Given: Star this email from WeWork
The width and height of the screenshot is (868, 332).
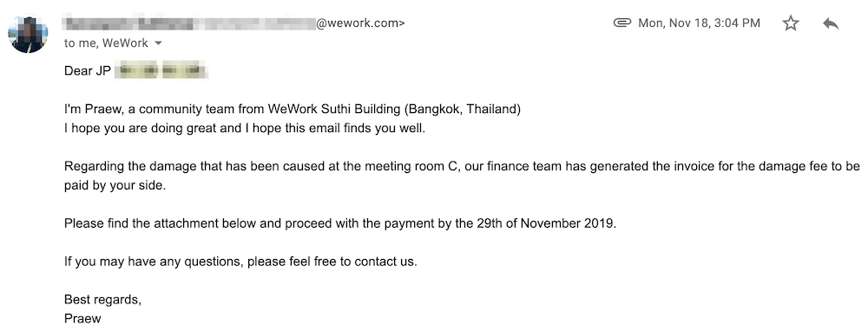Looking at the screenshot, I should (791, 23).
